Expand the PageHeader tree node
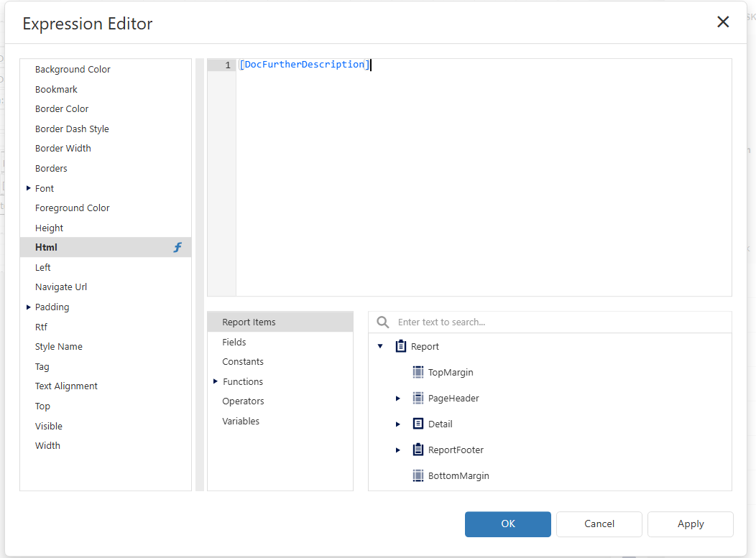Viewport: 756px width, 558px height. tap(397, 398)
